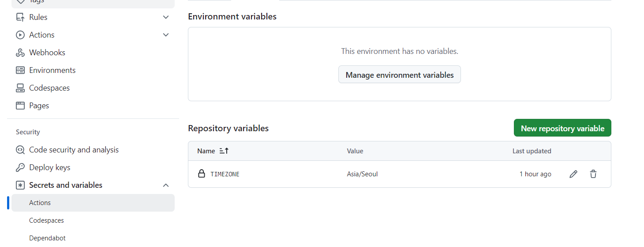Toggle name sort order arrow in table header

point(224,151)
